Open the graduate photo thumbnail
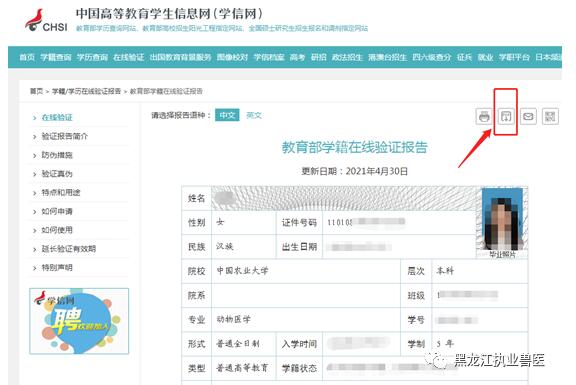 502,219
